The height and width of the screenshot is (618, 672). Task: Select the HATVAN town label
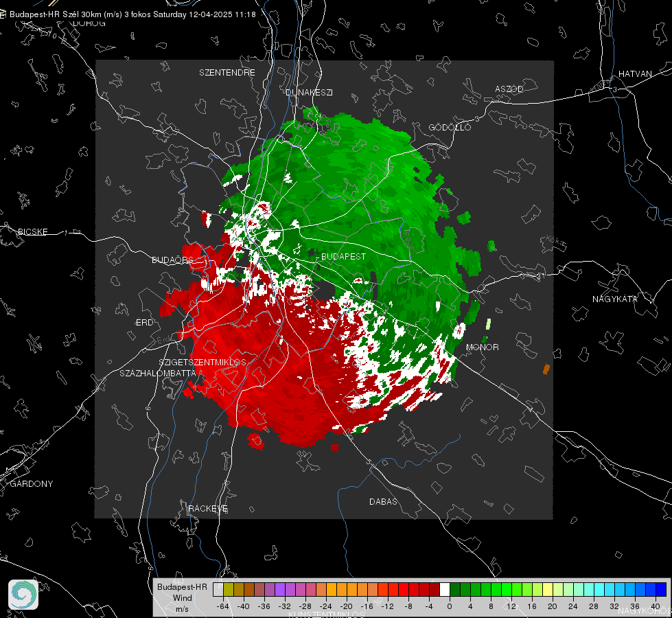tap(635, 73)
